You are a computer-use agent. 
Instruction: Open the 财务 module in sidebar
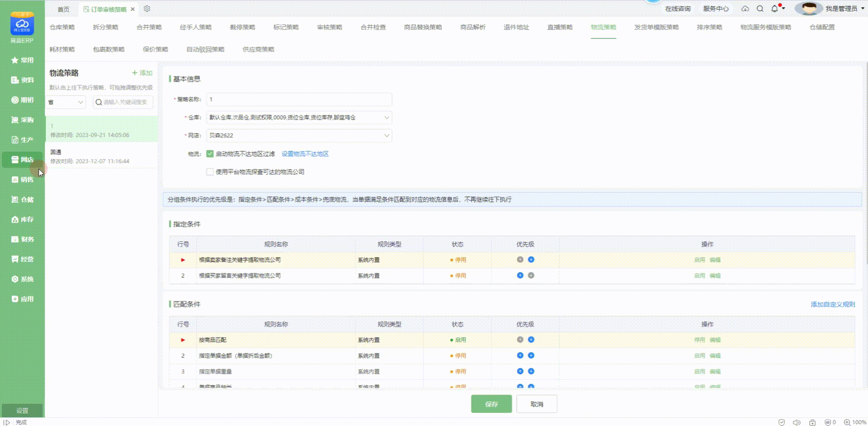pyautogui.click(x=22, y=239)
